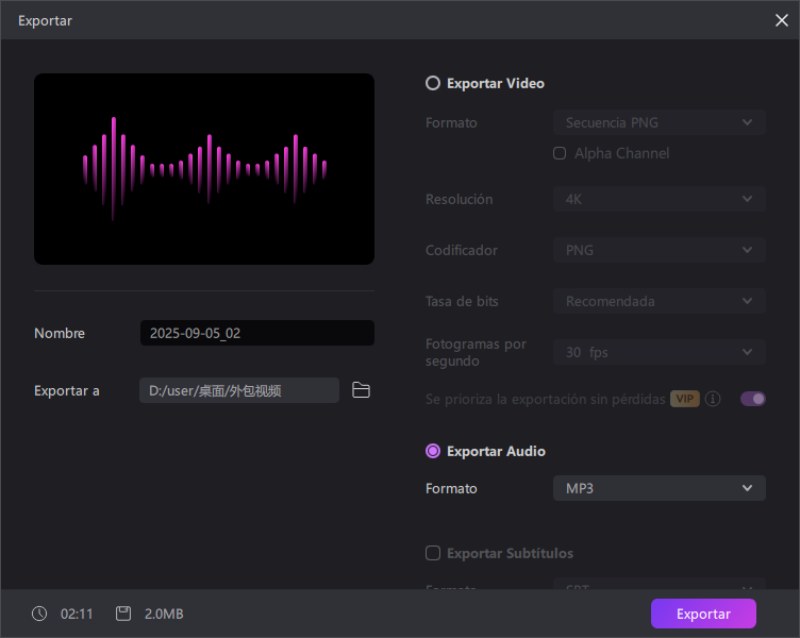The image size is (800, 638).
Task: Click the clock icon showing video duration
Action: (x=38, y=614)
